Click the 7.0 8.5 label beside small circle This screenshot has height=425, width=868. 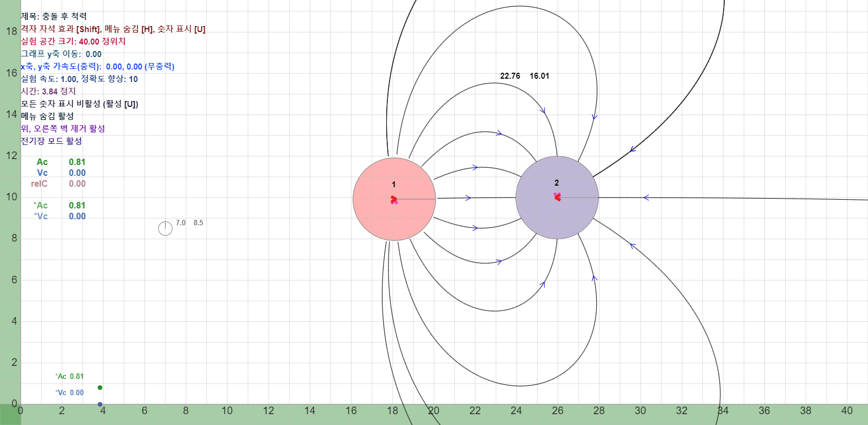[189, 223]
